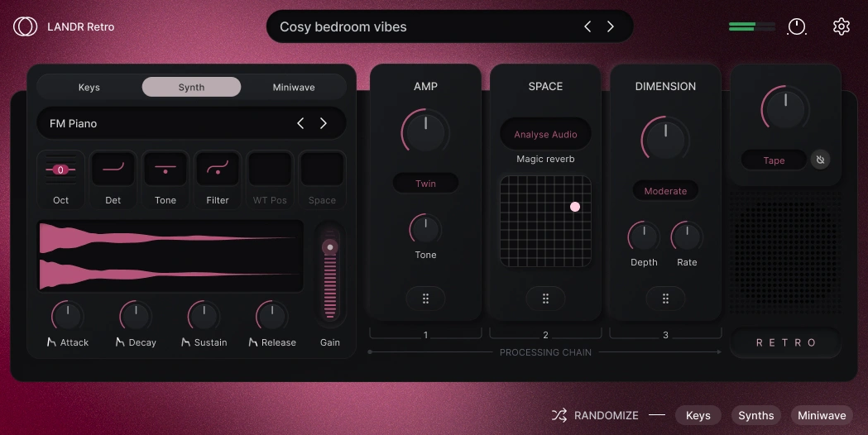Open the settings gear
868x435 pixels.
[x=841, y=26]
